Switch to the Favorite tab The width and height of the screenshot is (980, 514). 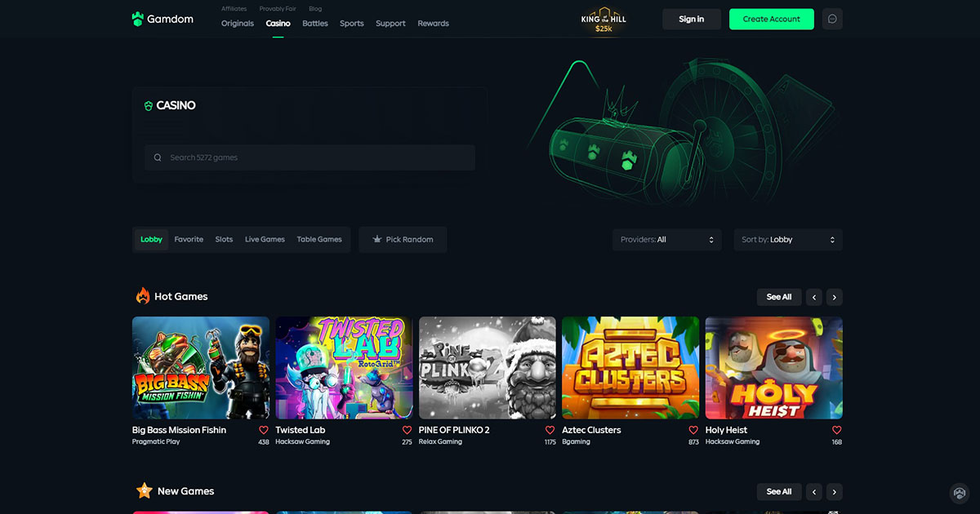189,240
